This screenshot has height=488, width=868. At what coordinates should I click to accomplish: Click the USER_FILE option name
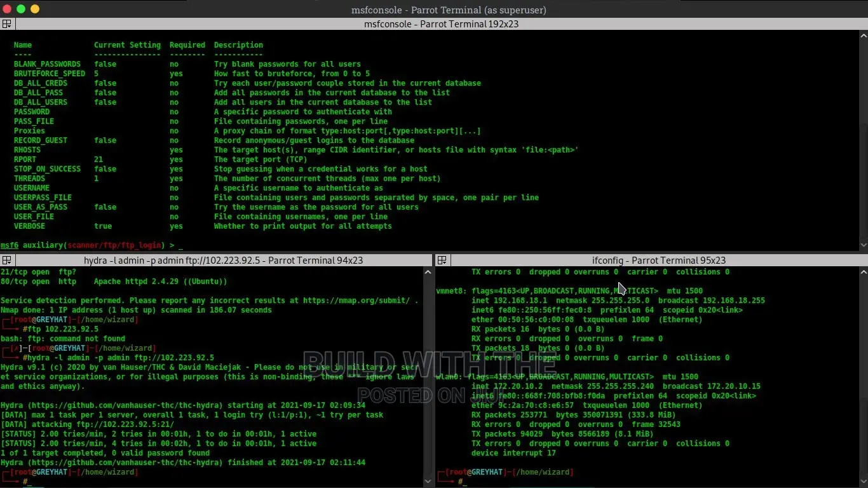click(34, 217)
